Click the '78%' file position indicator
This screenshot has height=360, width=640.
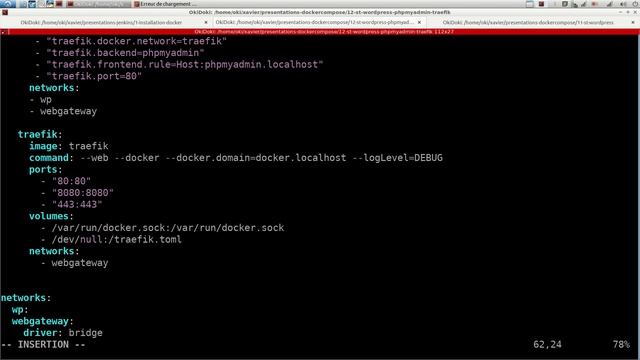621,344
